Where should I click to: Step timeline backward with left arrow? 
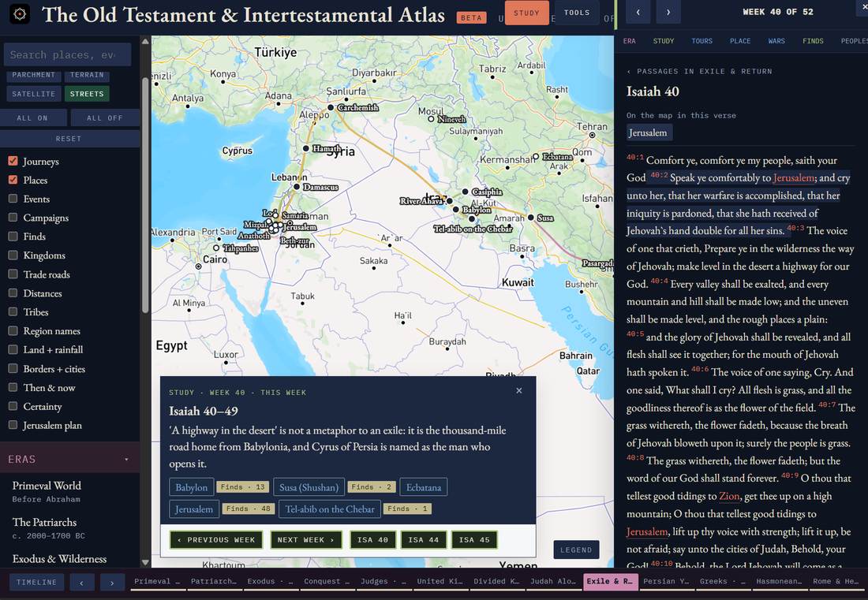[x=81, y=583]
